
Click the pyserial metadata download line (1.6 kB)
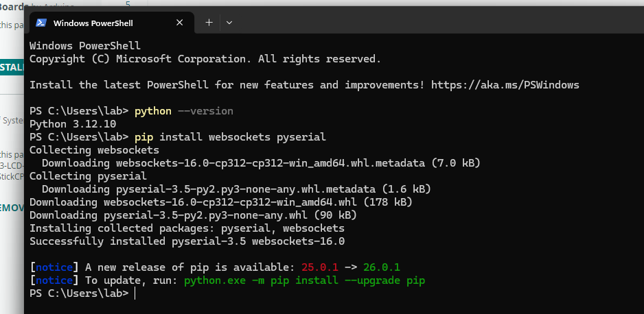coord(236,189)
